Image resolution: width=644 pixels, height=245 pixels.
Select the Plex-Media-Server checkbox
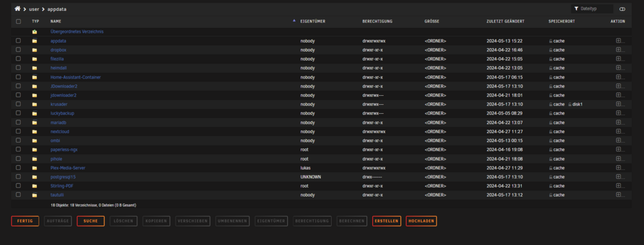pos(18,168)
